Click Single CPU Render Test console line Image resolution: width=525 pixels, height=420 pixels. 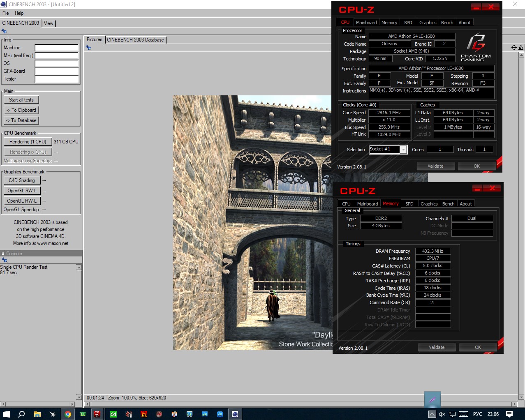[24, 267]
